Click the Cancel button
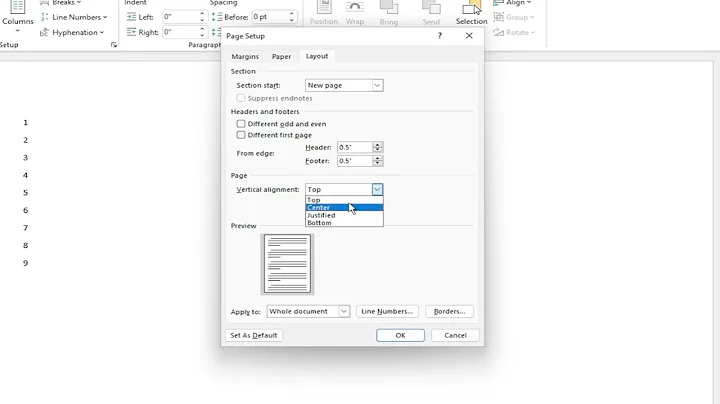Screen dimensions: 720x404 tap(455, 335)
